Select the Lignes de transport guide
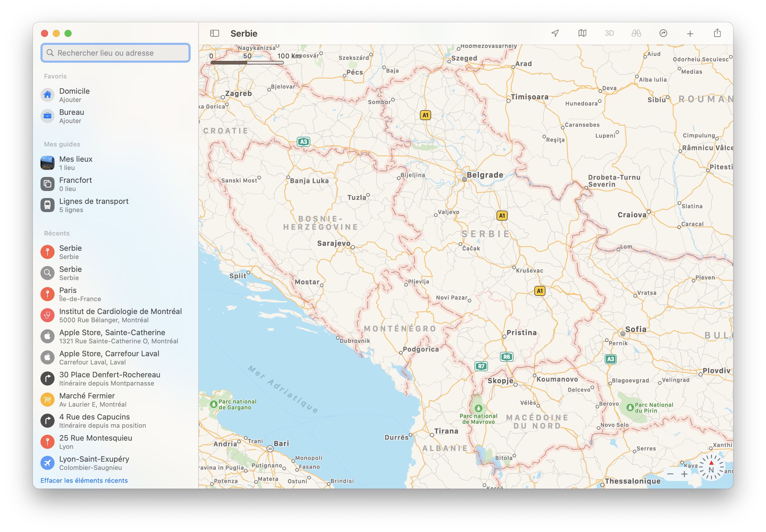 (94, 205)
